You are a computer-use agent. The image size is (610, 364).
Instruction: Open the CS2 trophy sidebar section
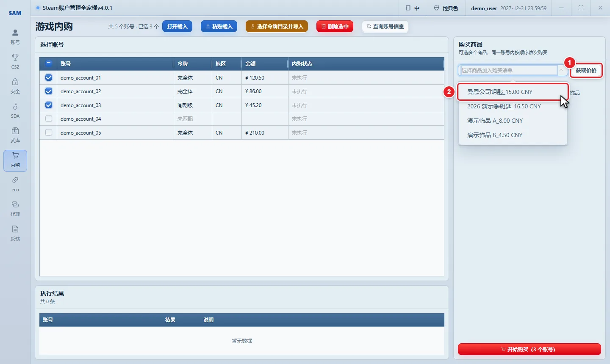[15, 62]
